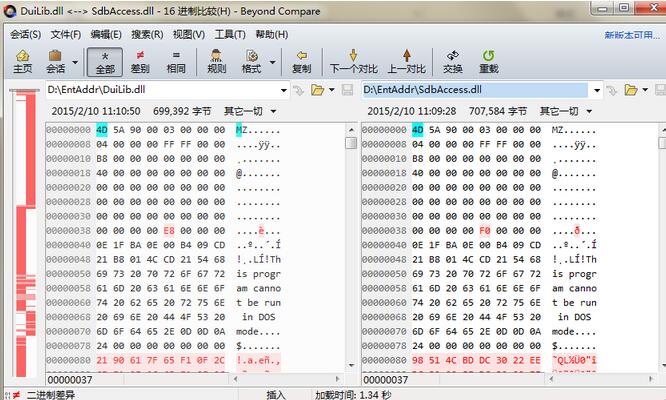Click the 新版本可用 link
This screenshot has width=666, height=400.
tap(631, 35)
